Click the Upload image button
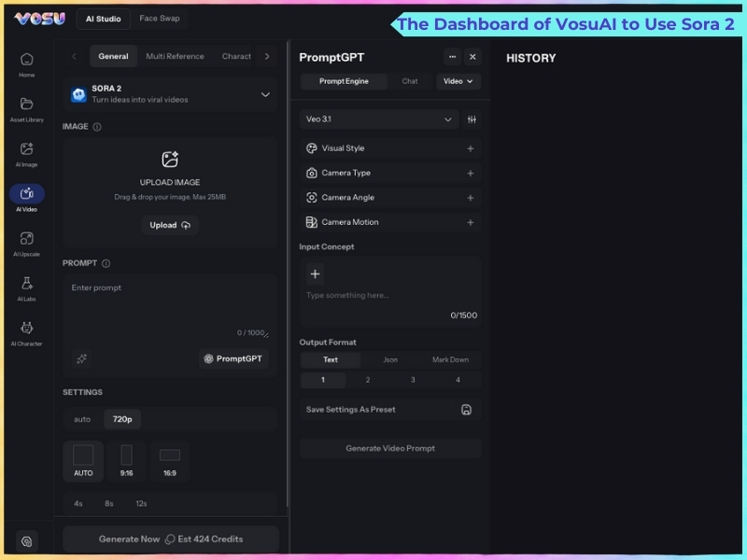The width and height of the screenshot is (747, 560). [x=170, y=225]
